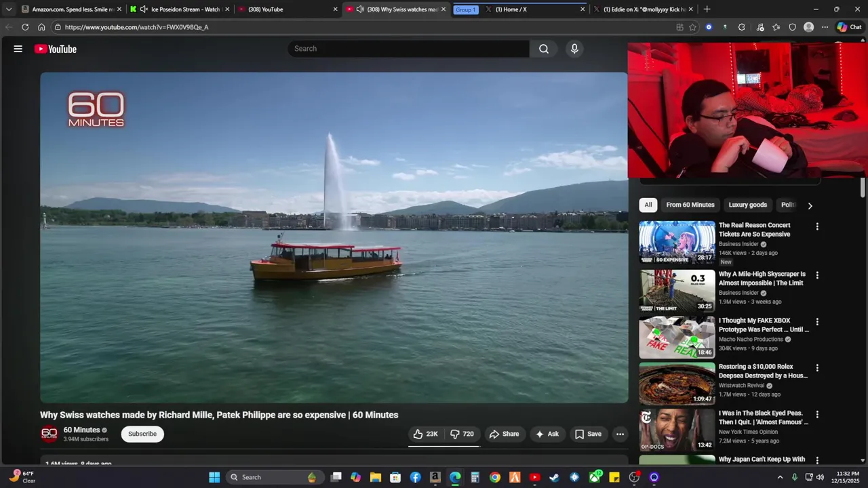Click the YouTube logo to go home
This screenshot has width=868, height=488.
click(56, 49)
